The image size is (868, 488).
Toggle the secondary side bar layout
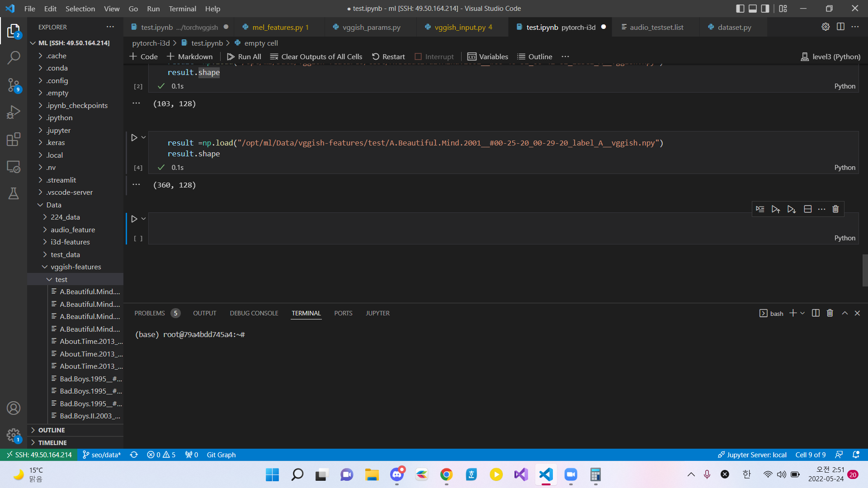click(x=764, y=8)
